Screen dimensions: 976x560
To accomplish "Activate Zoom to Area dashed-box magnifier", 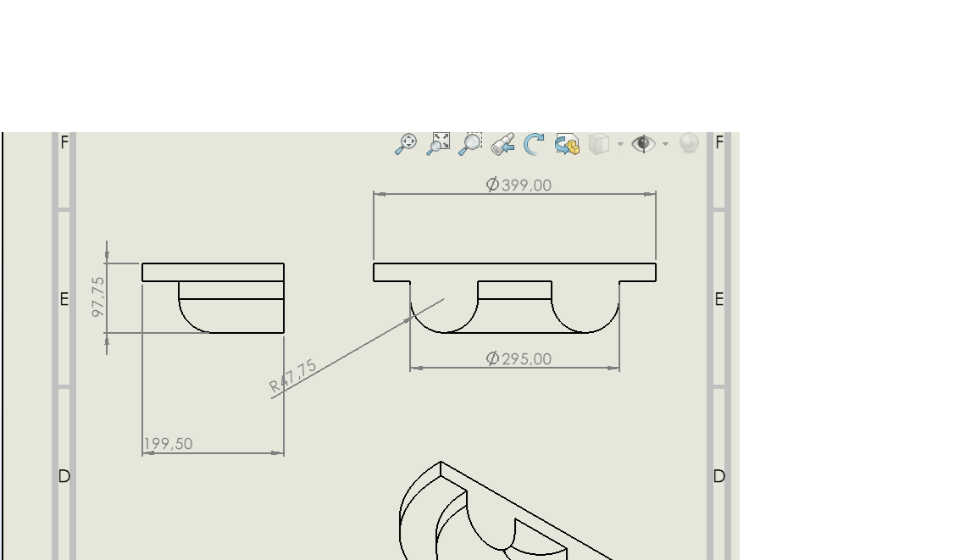I will [470, 144].
